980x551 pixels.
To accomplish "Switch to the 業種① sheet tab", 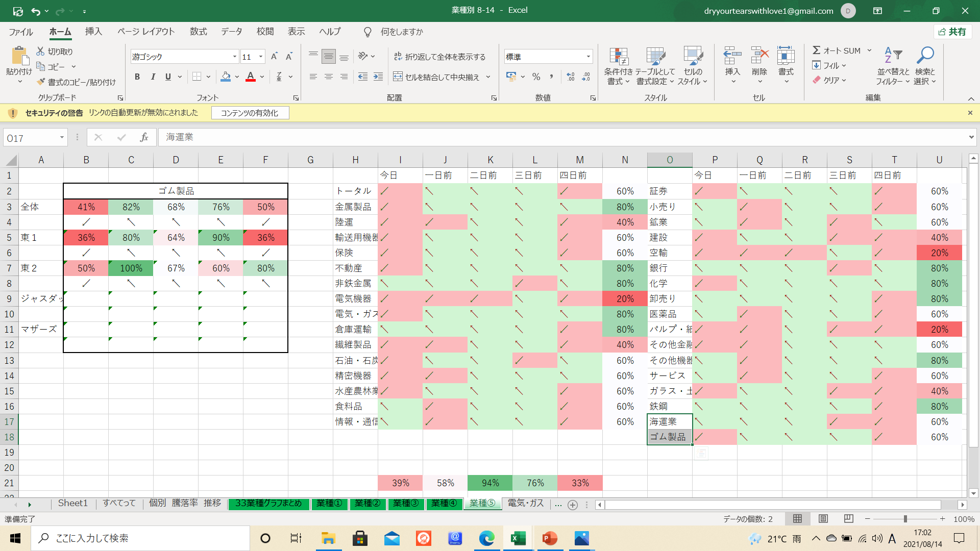I will tap(329, 504).
